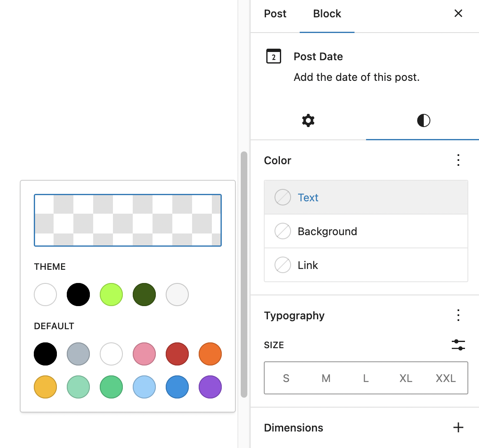Viewport: 479px width, 448px height.
Task: Click the L size button
Action: point(366,378)
